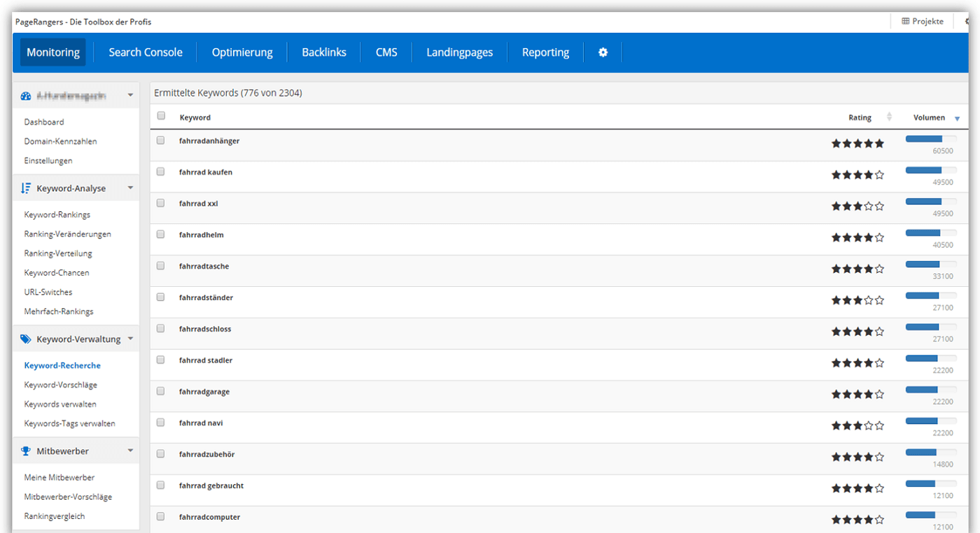Switch to the Search Console tab
The height and width of the screenshot is (533, 980).
[146, 52]
